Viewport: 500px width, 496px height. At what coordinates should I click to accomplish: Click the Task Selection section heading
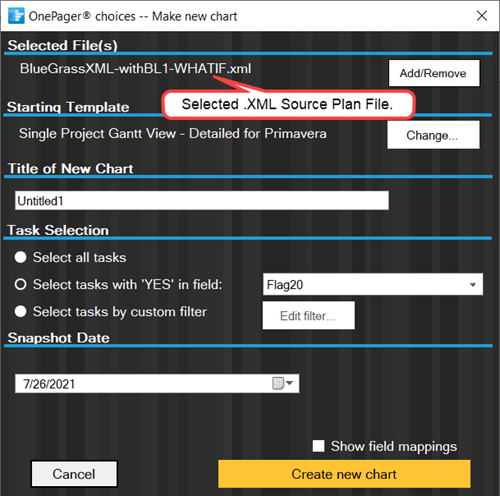(x=58, y=230)
